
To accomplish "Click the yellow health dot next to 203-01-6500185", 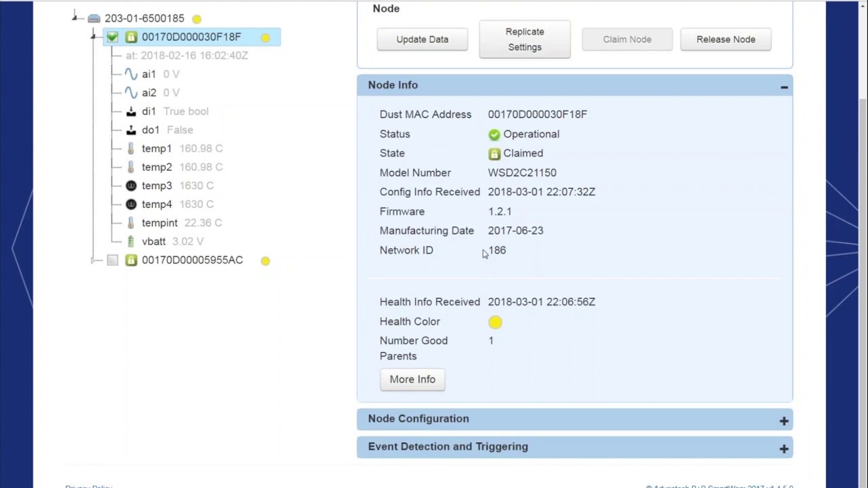I will click(x=197, y=19).
